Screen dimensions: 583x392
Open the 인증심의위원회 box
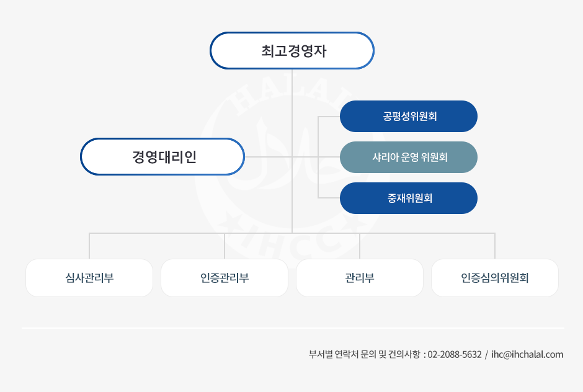tap(495, 278)
